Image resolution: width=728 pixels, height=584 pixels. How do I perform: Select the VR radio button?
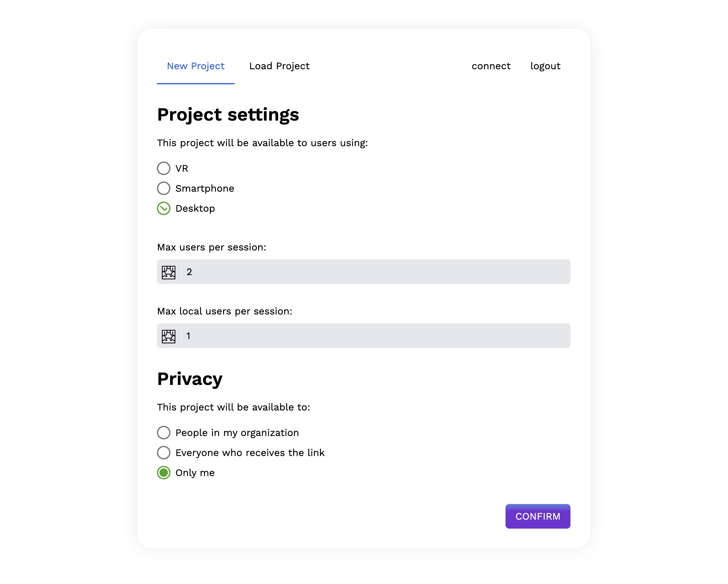click(x=164, y=168)
